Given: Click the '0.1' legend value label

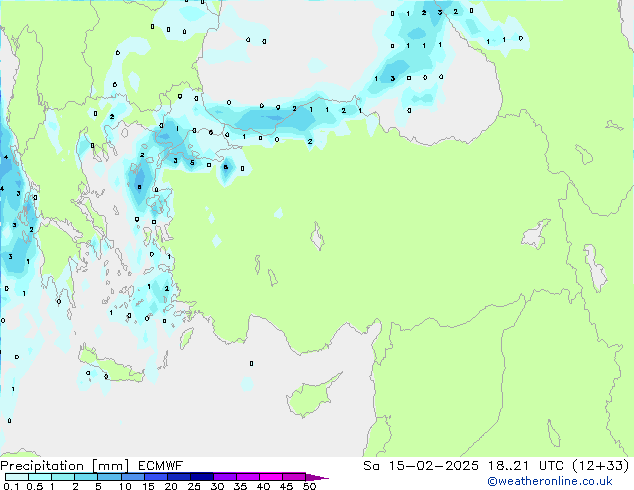Looking at the screenshot, I should [x=11, y=486].
